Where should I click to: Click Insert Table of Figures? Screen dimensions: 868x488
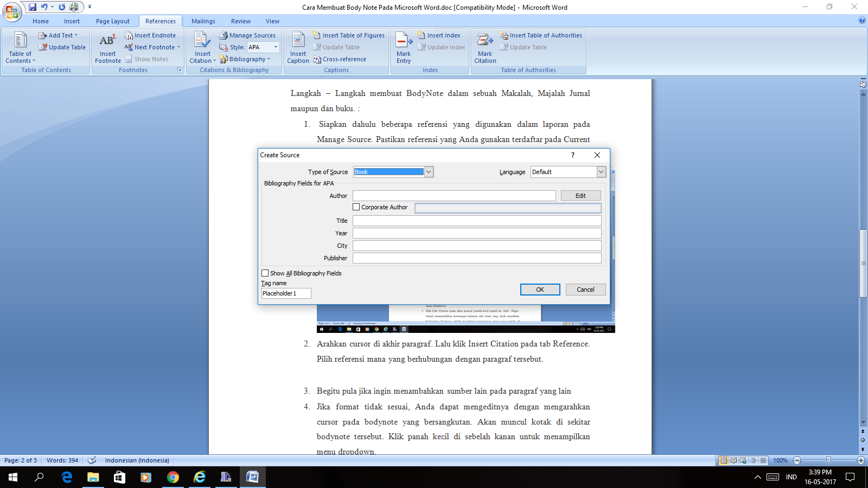coord(349,35)
